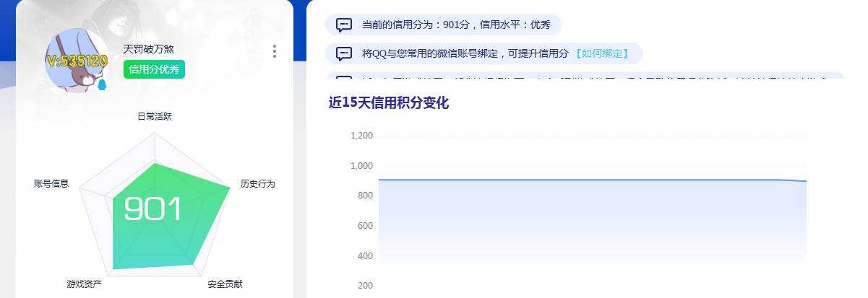Screen dimensions: 868x298
Task: Click the 近15天信用积分变化 heading
Action: [x=389, y=103]
